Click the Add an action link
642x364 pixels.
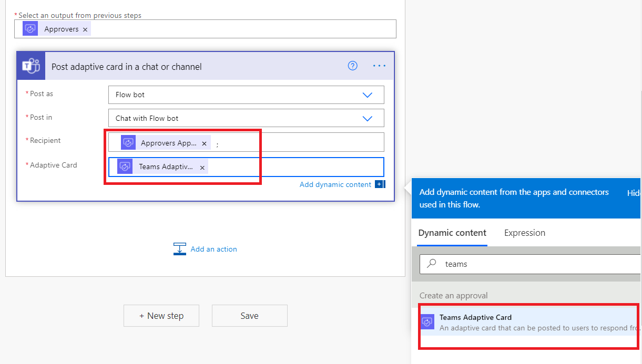pos(213,249)
